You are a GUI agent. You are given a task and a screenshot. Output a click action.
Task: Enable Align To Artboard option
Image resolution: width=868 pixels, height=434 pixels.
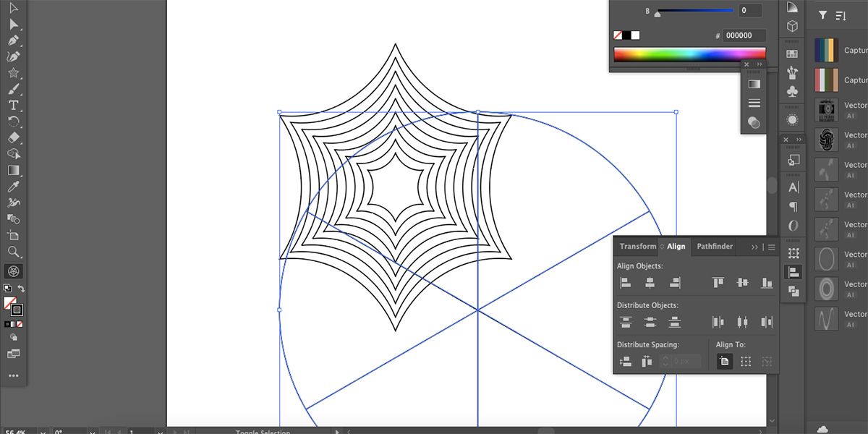(x=724, y=361)
